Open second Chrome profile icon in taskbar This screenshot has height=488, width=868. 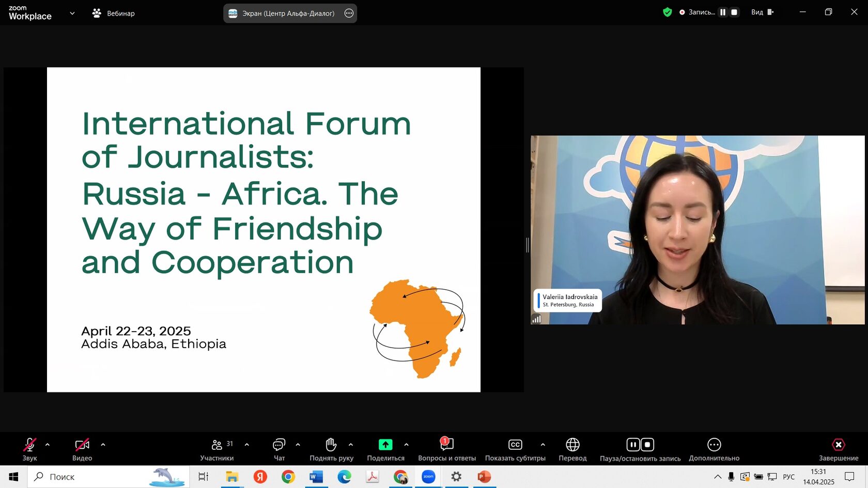click(400, 477)
